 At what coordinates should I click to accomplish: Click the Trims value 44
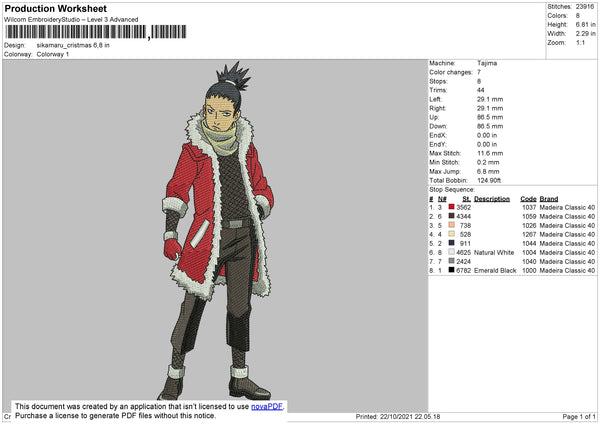tap(481, 90)
